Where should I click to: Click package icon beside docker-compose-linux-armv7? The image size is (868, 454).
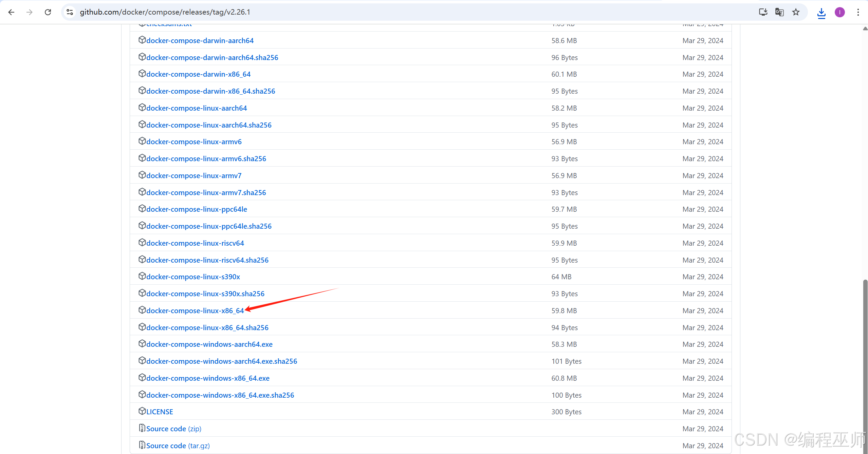click(x=142, y=175)
